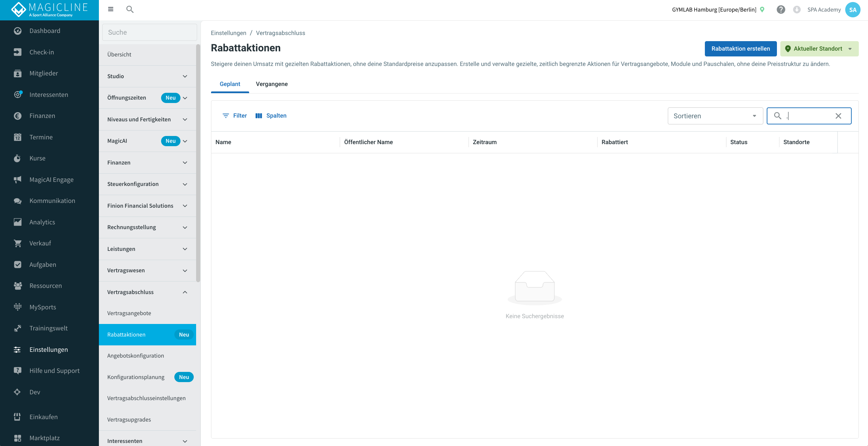This screenshot has height=446, width=868.
Task: Open Vertragsangebote settings page
Action: coord(147,313)
